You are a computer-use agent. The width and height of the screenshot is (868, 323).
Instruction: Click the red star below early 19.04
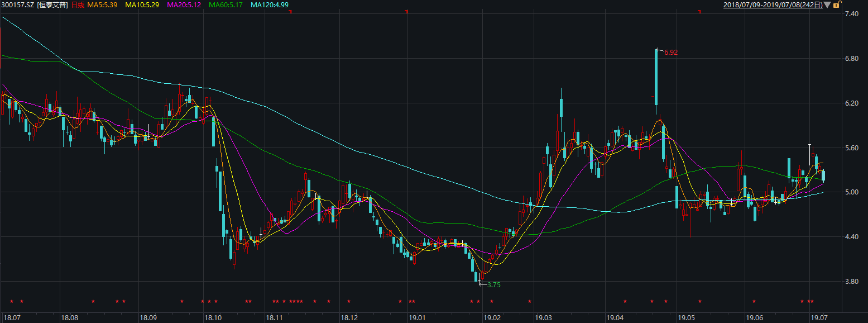click(x=625, y=302)
